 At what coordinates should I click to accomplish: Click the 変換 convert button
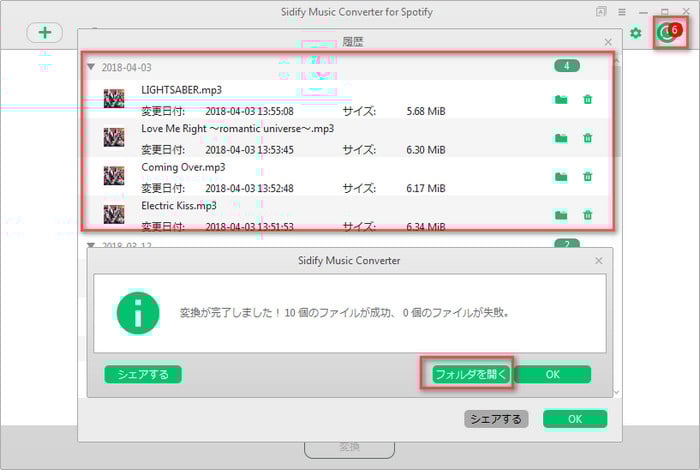tap(350, 448)
